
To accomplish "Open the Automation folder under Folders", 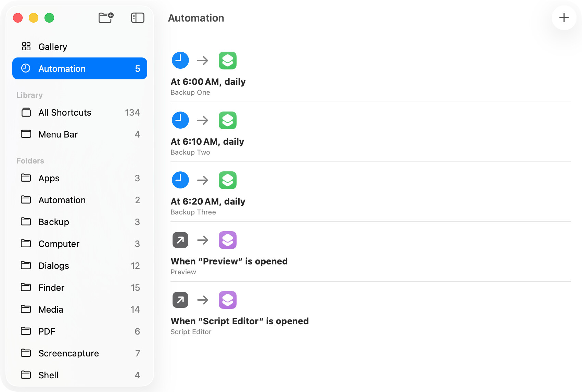I will point(80,200).
